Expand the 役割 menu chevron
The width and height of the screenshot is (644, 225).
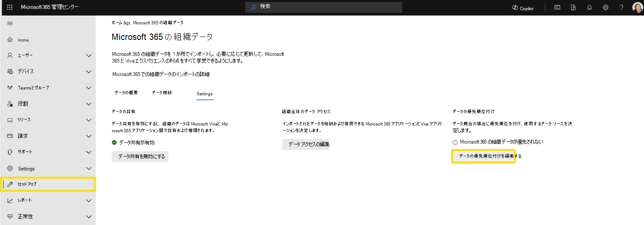(88, 104)
